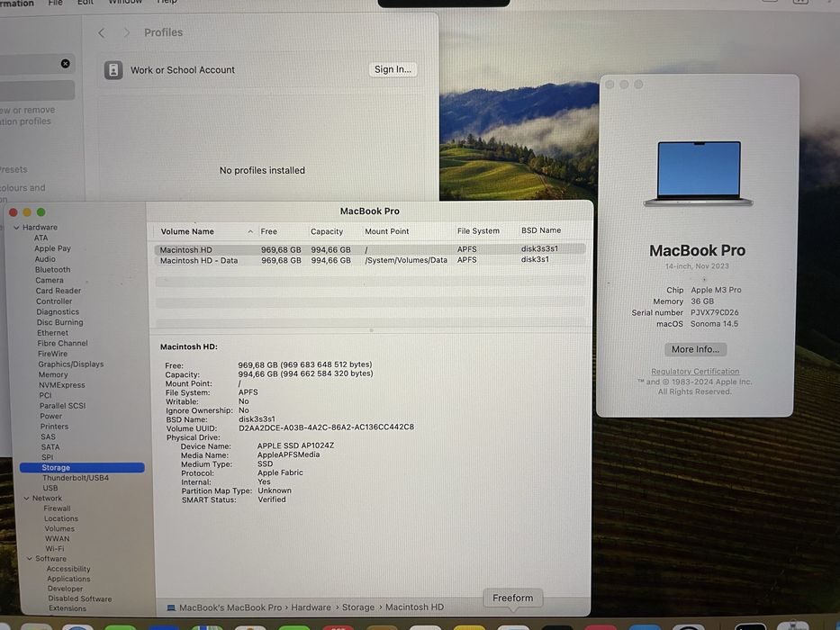Click the Mount Point column header

(x=387, y=231)
